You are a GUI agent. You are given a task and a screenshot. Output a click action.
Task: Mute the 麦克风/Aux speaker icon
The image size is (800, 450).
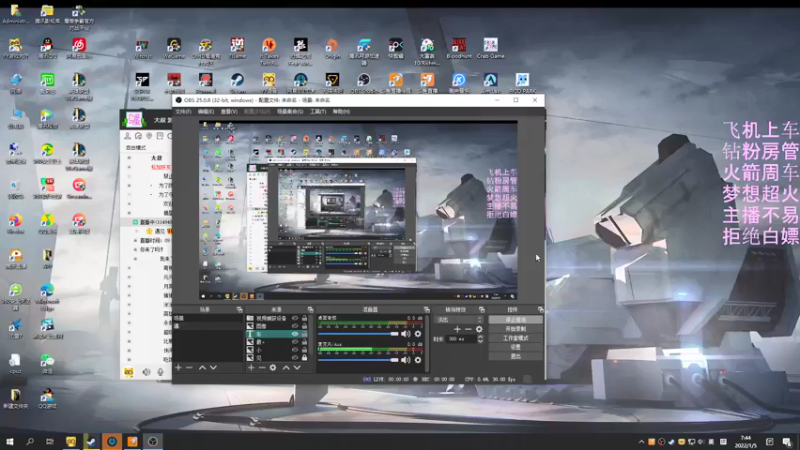click(406, 360)
